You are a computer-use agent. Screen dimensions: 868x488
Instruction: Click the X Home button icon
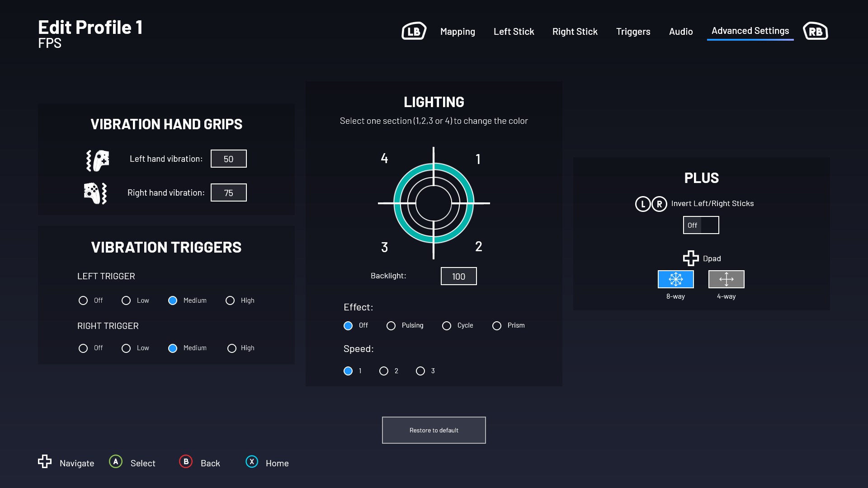pyautogui.click(x=252, y=462)
